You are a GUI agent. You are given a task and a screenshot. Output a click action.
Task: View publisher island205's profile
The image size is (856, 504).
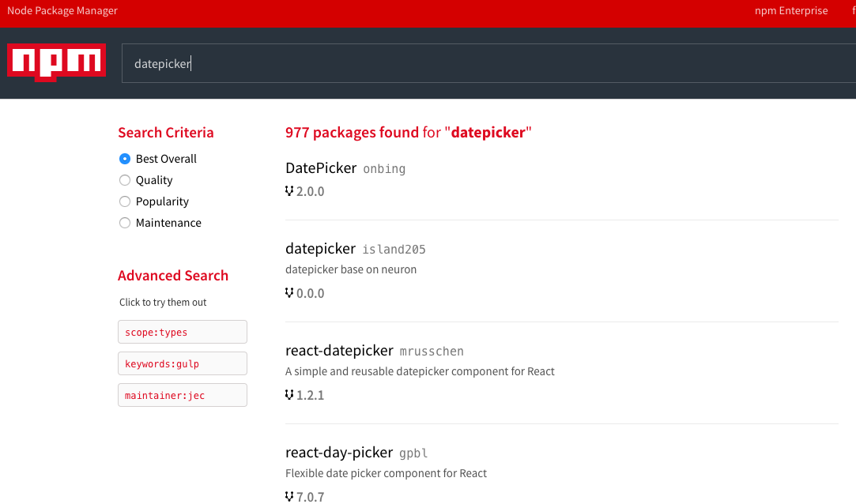tap(394, 250)
